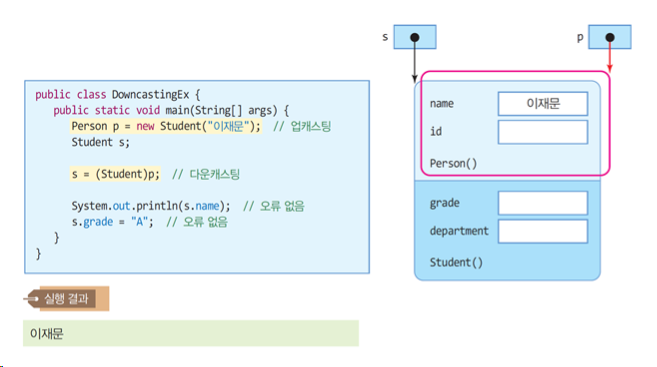Click the 'System.out.println(s.name);' line
This screenshot has height=367, width=657.
pyautogui.click(x=151, y=206)
